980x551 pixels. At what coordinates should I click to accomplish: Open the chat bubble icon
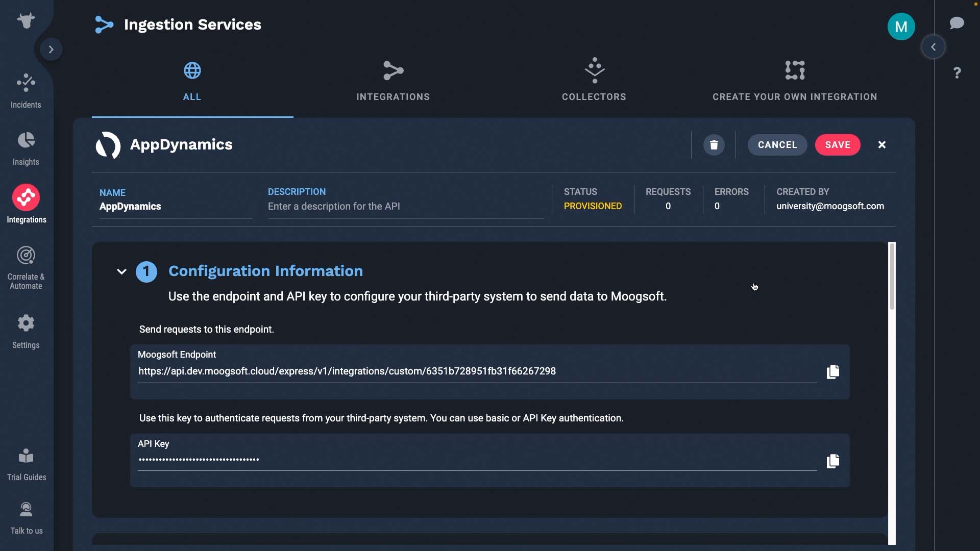(957, 23)
